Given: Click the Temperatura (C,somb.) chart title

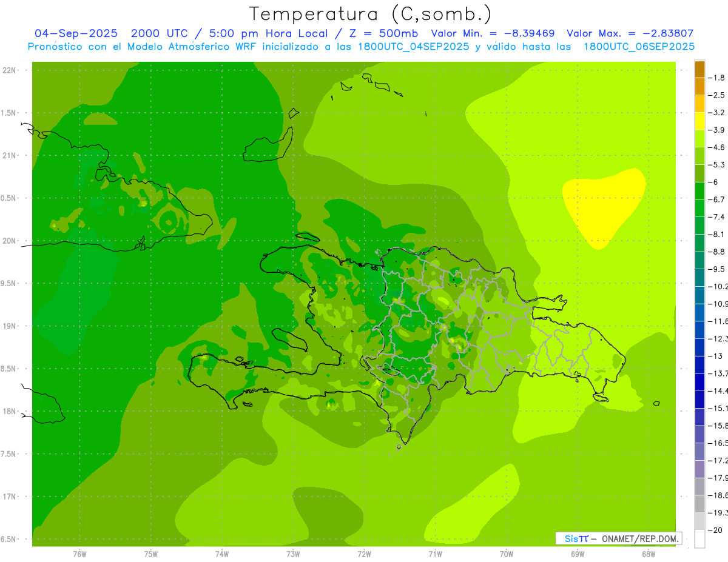Looking at the screenshot, I should [370, 14].
